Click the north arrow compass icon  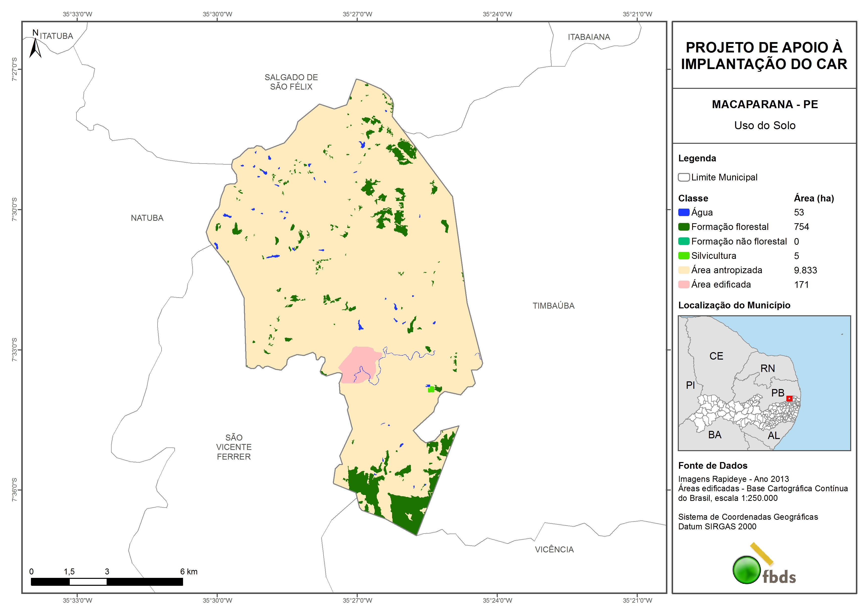pyautogui.click(x=35, y=47)
